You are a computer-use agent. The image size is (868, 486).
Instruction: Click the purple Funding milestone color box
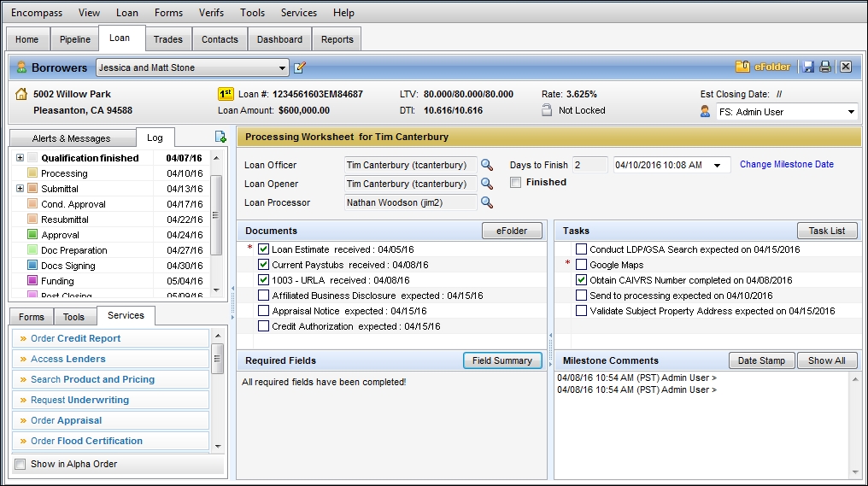(x=32, y=281)
